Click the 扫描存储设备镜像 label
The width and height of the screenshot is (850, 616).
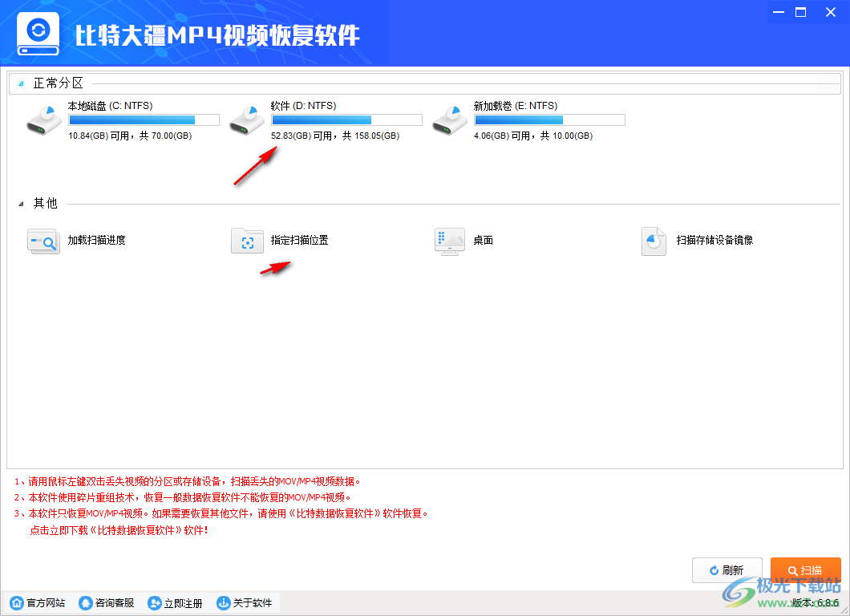pyautogui.click(x=714, y=240)
